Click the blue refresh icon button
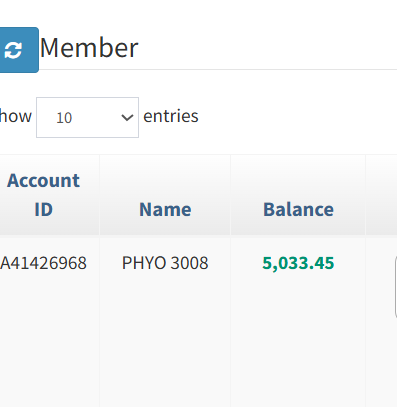The image size is (397, 407). coord(18,50)
